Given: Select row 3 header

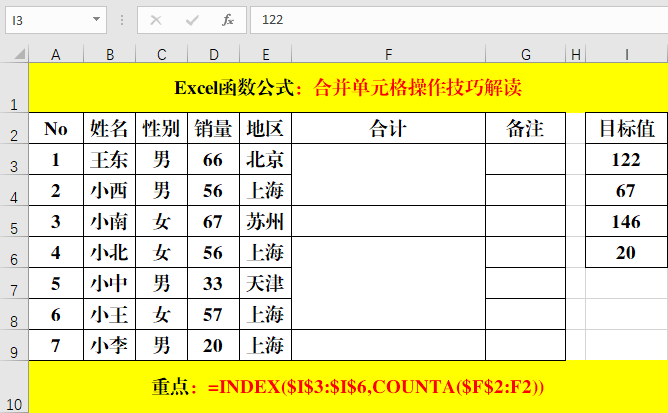Looking at the screenshot, I should point(14,159).
